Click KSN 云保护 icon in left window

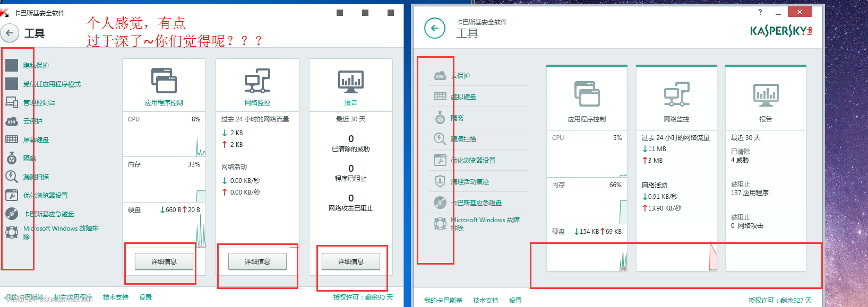pyautogui.click(x=12, y=121)
